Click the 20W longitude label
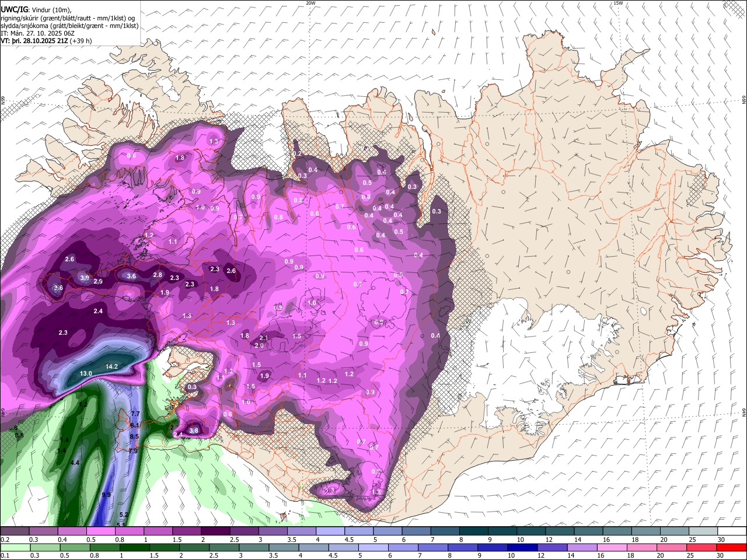747x560 pixels. click(310, 3)
